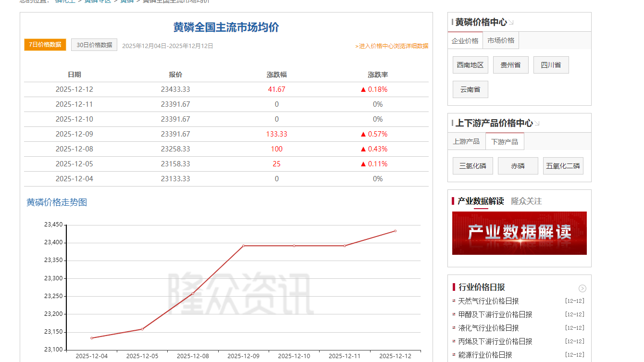644x362 pixels.
Task: Click the 2025-12-05 chart data point
Action: 142,329
